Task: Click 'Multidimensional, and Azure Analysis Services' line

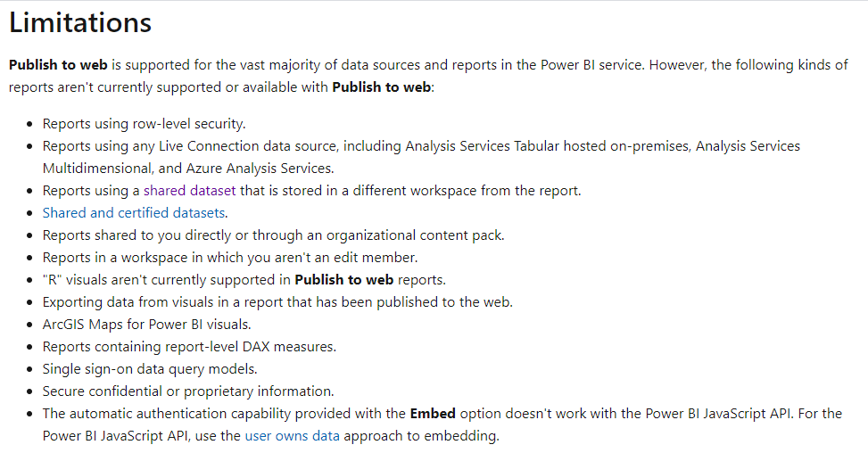Action: pos(188,169)
